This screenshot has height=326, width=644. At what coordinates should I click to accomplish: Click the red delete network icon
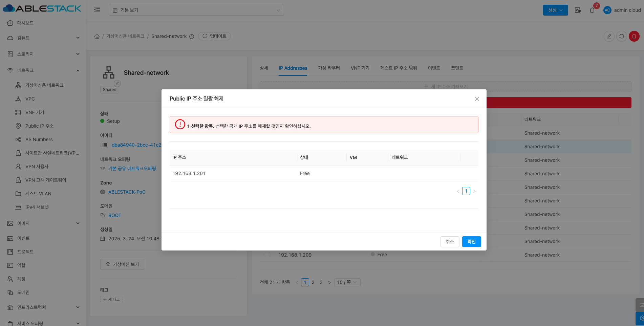634,36
